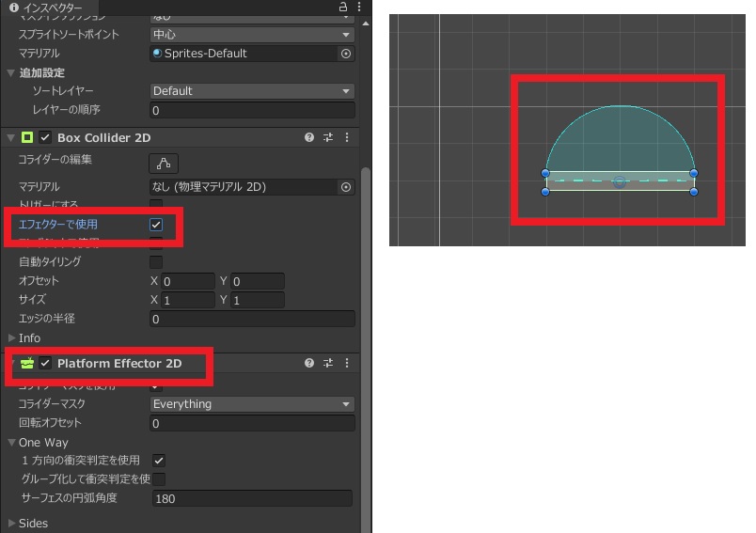Toggle the エフェクターで使用 checkbox
The image size is (756, 533).
point(156,225)
